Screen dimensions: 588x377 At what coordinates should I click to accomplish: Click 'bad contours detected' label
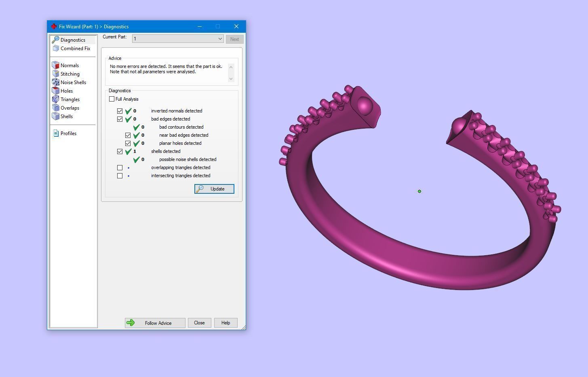(x=181, y=127)
